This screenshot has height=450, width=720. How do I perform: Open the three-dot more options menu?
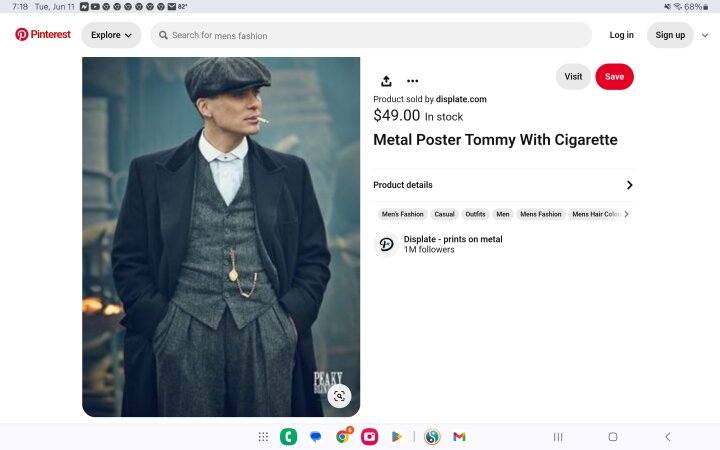[412, 81]
